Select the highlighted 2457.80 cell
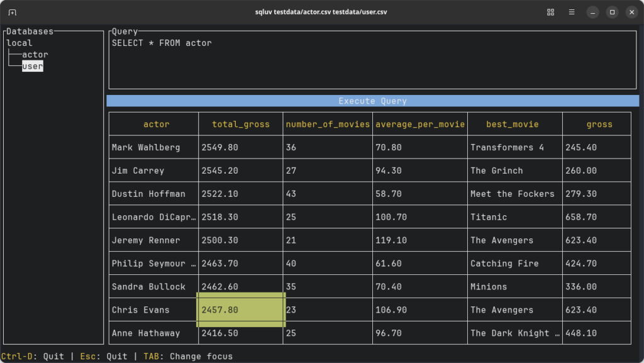The image size is (644, 363). [241, 310]
